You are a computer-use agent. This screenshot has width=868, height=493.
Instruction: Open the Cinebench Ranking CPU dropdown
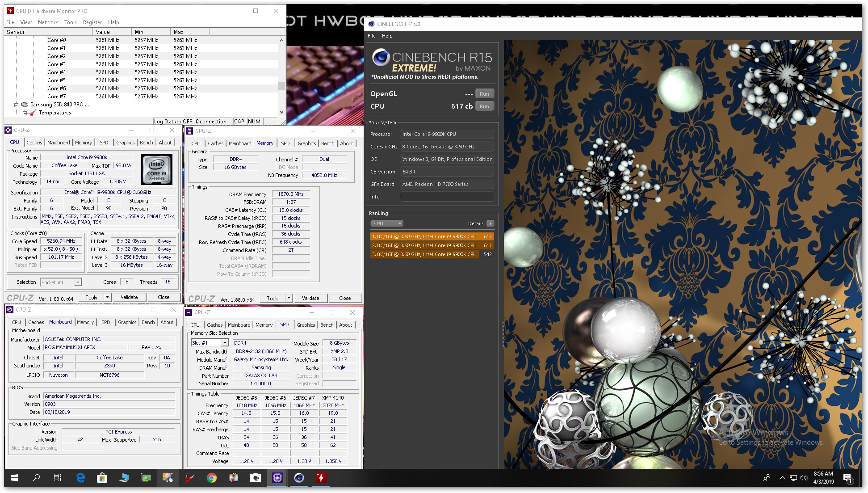point(387,223)
